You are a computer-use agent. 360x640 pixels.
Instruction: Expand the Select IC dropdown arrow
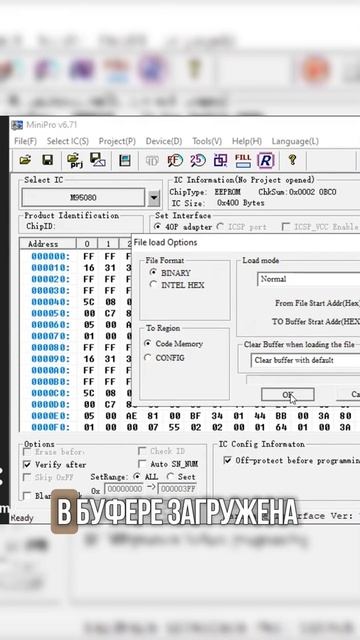(x=154, y=198)
